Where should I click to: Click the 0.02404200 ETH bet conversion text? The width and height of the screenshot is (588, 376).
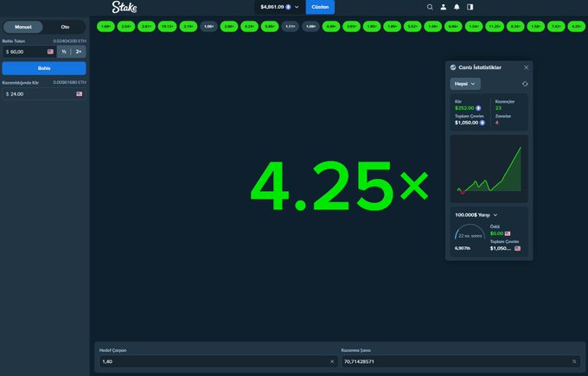pos(69,41)
